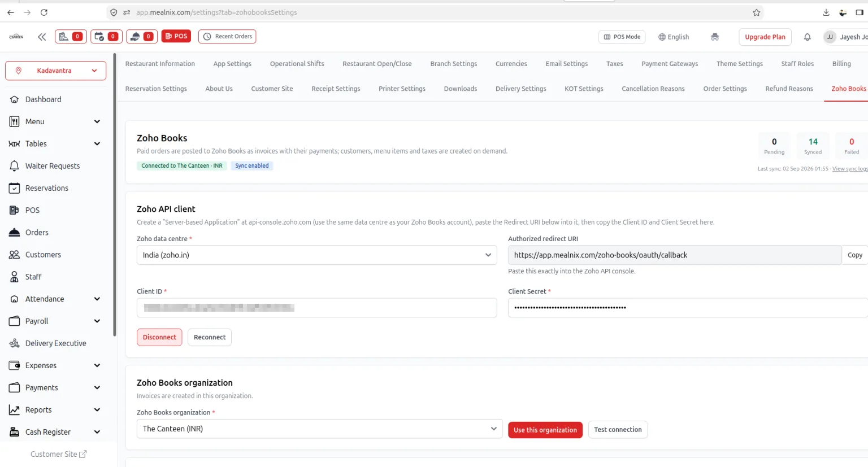Open the Zoho data centre dropdown
Screen dimensions: 868x467
316,255
